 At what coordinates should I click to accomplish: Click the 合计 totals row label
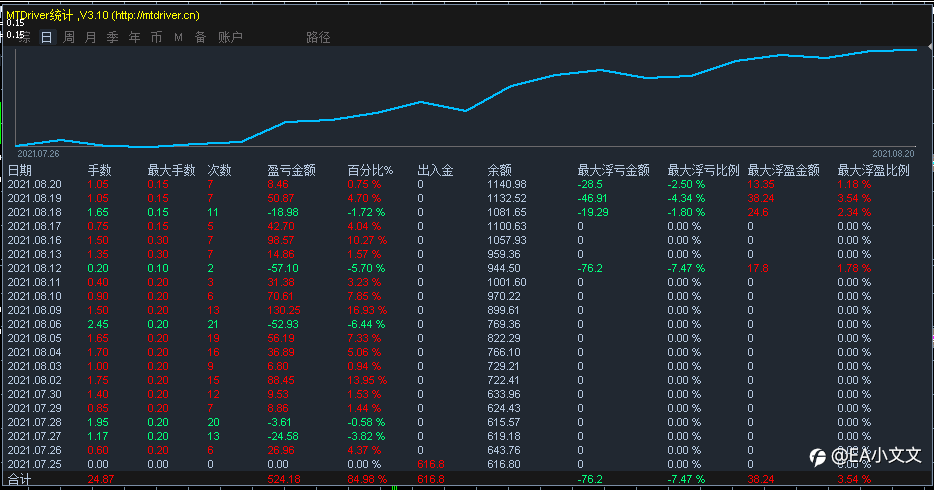pos(20,479)
